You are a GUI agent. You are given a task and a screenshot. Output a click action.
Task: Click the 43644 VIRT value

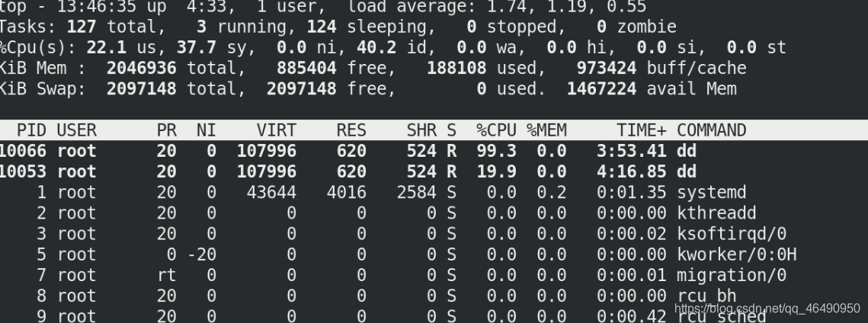(x=271, y=193)
